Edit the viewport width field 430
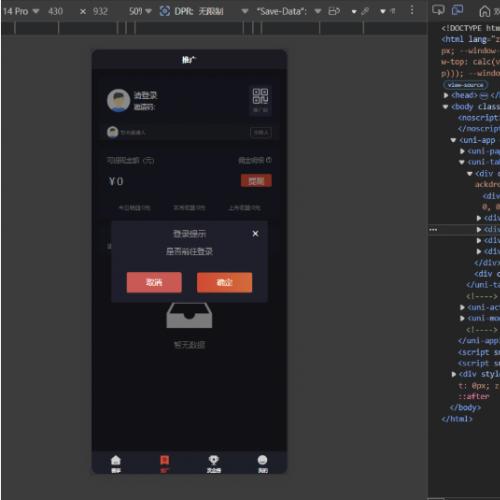The image size is (500, 500). [x=55, y=12]
